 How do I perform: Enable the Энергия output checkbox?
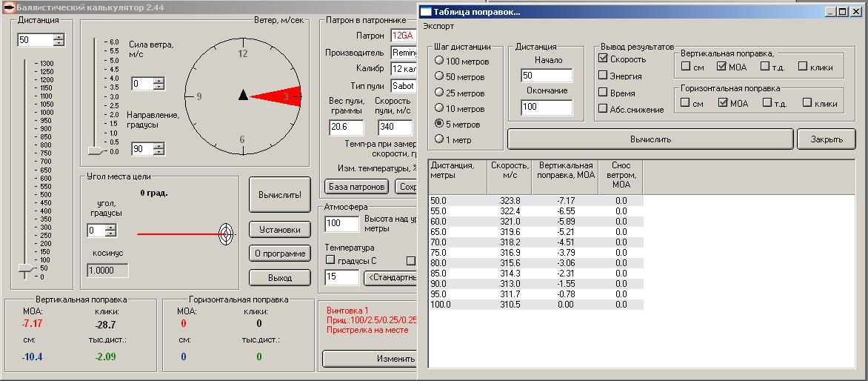point(604,76)
